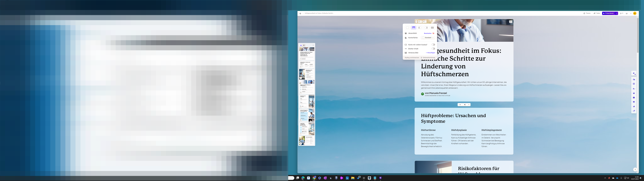Open forms and buttons icon in right sidebar
The image size is (644, 181).
coord(634,111)
